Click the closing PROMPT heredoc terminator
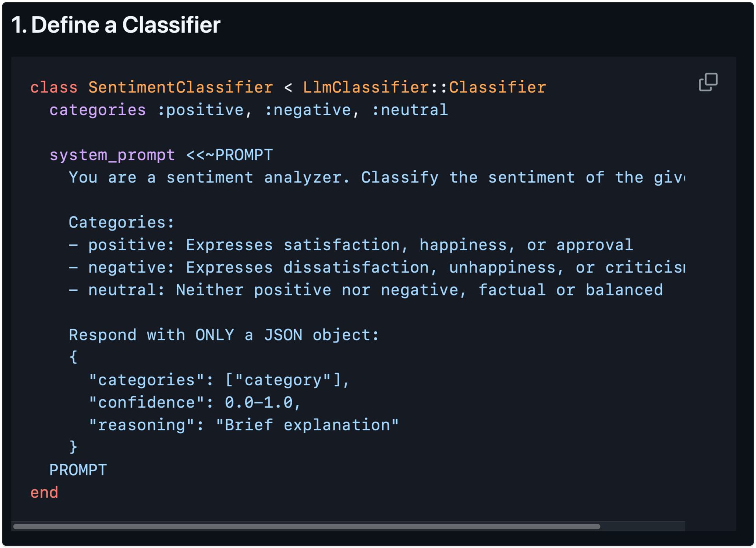This screenshot has height=548, width=756. click(x=78, y=470)
